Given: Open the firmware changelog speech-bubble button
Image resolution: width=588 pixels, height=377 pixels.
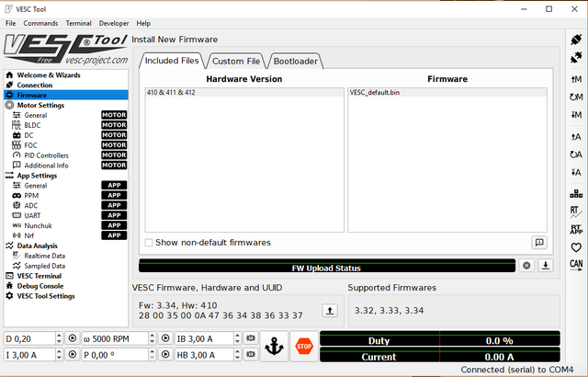Looking at the screenshot, I should pos(539,243).
